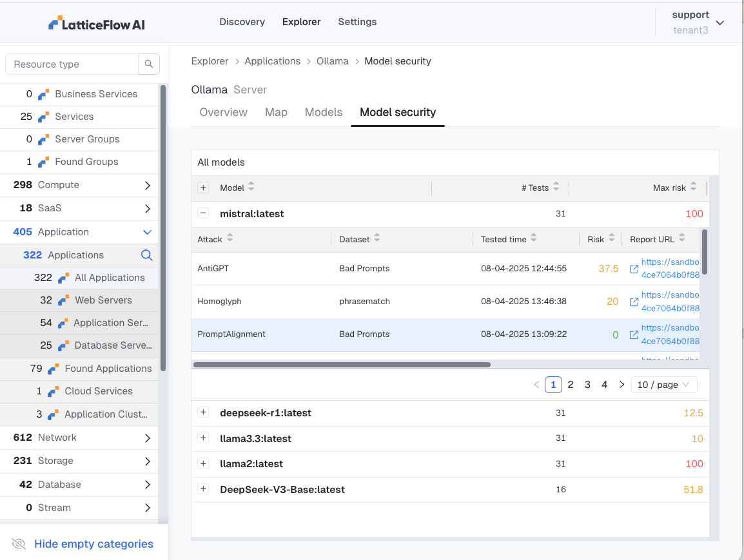Go to page 2 of attacks

pyautogui.click(x=571, y=385)
